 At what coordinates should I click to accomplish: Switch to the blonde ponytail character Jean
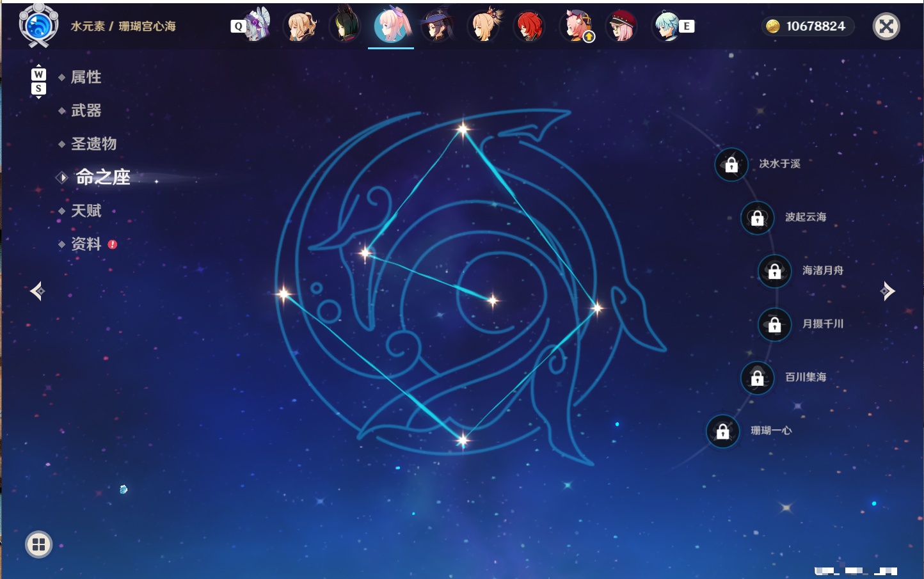pos(301,26)
